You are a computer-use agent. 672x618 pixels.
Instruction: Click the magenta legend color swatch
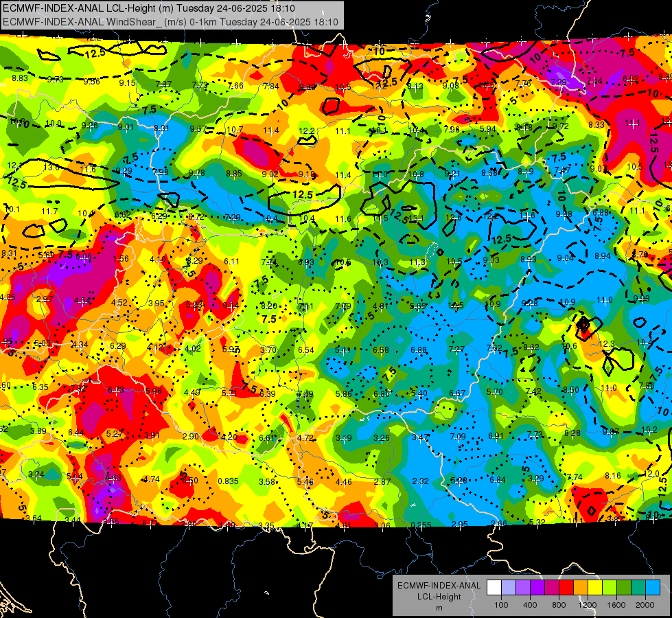click(x=552, y=588)
